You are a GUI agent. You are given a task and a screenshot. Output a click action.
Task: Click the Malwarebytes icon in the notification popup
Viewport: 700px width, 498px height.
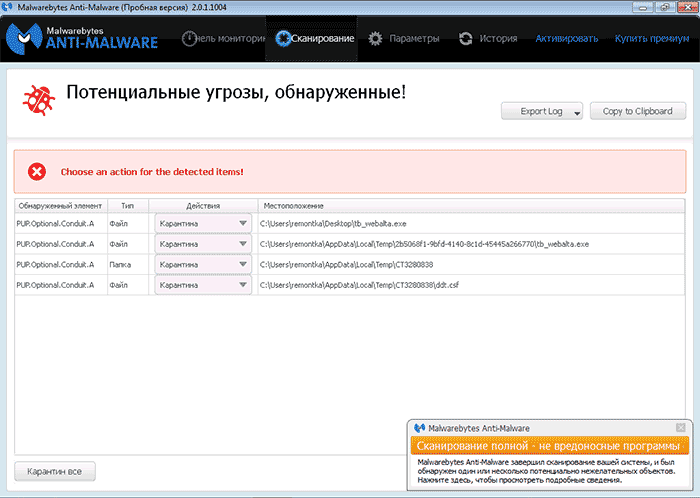(x=419, y=428)
